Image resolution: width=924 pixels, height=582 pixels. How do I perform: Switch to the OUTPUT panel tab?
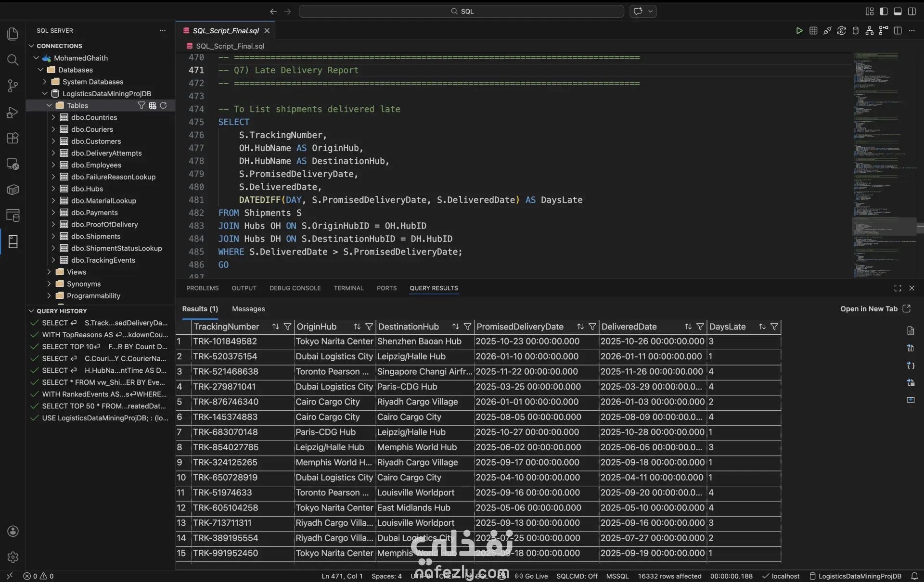coord(244,288)
